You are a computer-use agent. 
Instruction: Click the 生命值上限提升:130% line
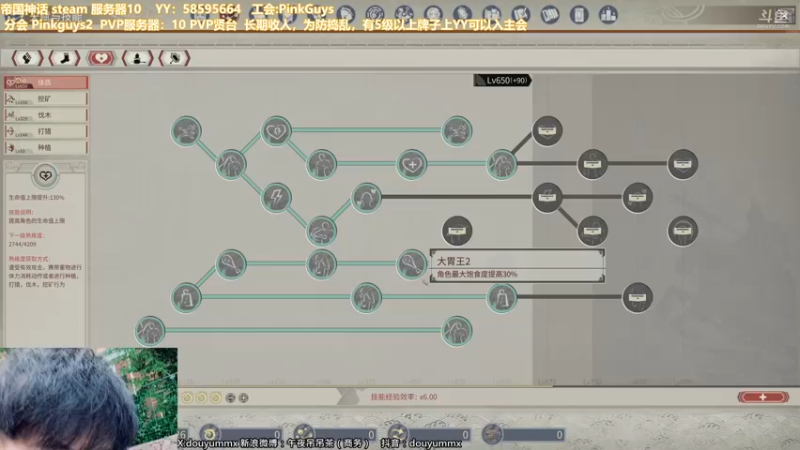[x=36, y=197]
